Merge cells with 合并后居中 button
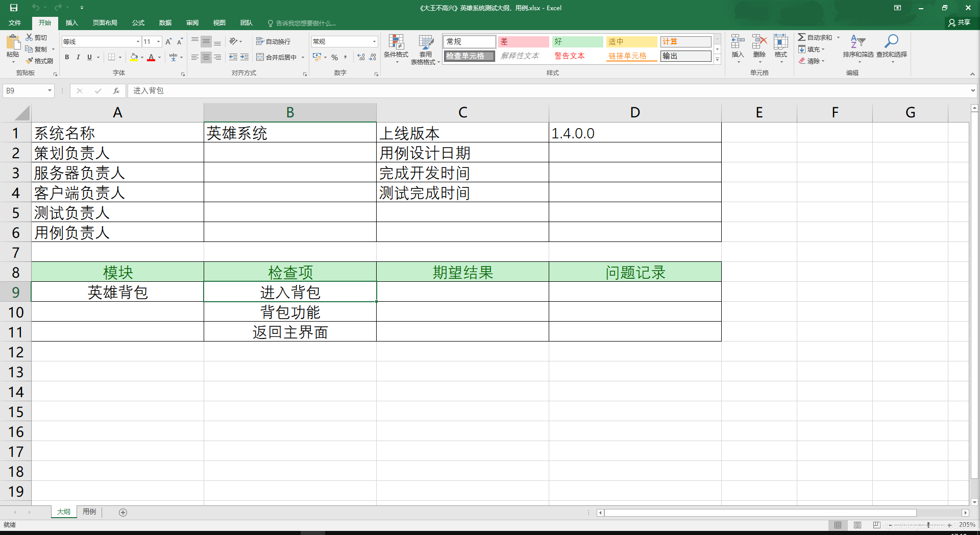This screenshot has height=535, width=980. click(276, 57)
